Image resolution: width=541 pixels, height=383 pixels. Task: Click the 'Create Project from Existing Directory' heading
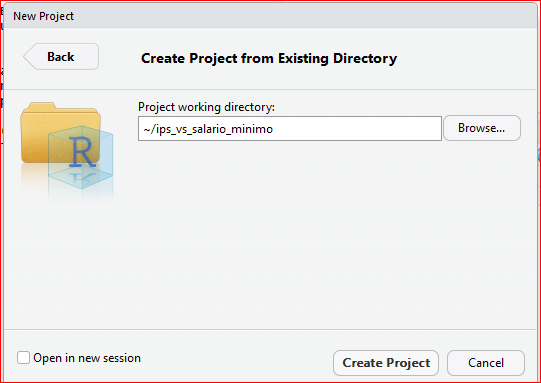click(x=269, y=58)
